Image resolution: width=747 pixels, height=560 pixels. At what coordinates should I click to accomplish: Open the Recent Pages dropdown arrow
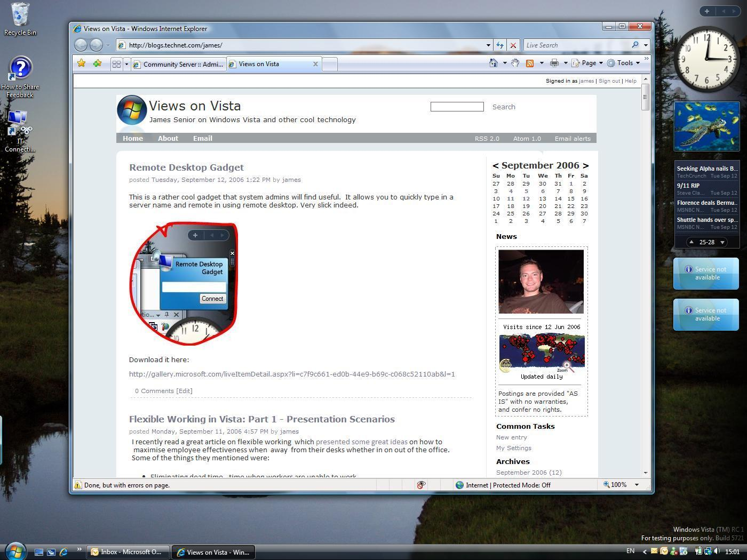(108, 45)
